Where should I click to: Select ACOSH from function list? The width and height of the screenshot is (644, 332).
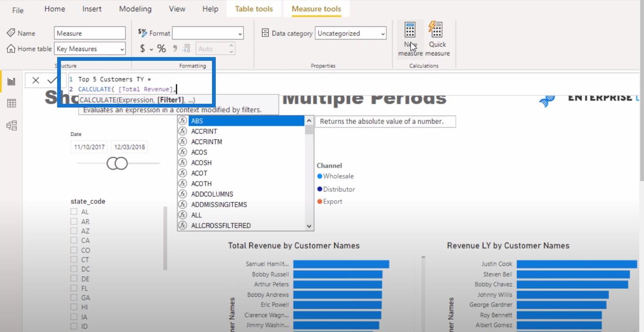point(201,163)
